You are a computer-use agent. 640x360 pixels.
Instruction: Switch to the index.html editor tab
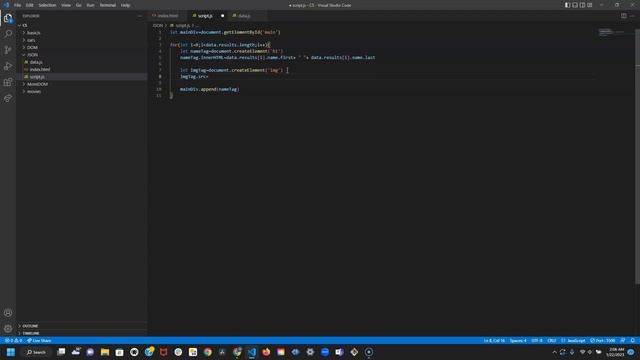tap(167, 16)
